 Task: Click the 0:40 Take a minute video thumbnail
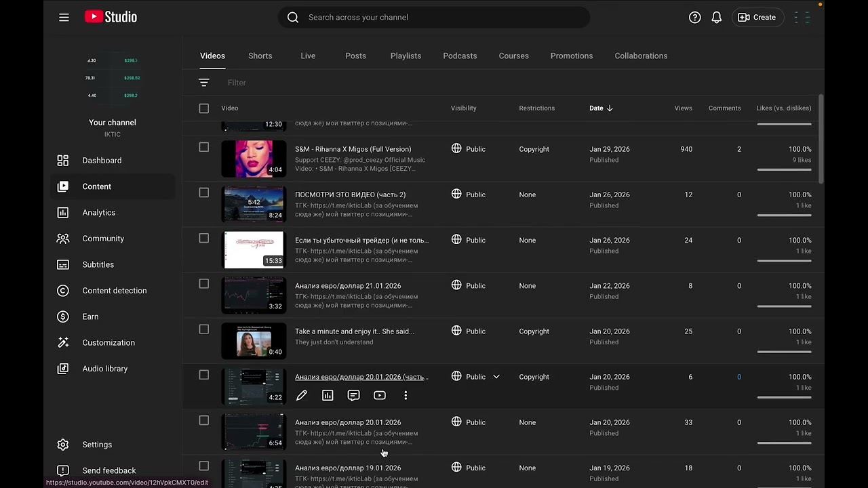click(x=254, y=341)
